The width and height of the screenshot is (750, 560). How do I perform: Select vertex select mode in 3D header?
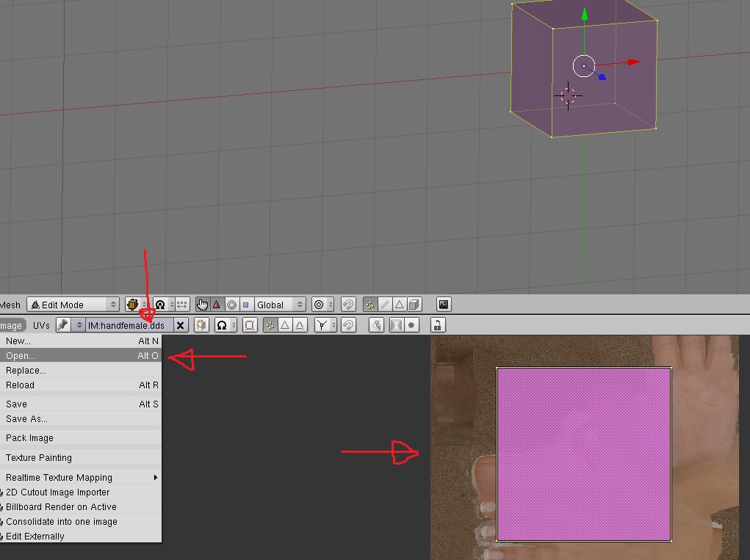[370, 305]
